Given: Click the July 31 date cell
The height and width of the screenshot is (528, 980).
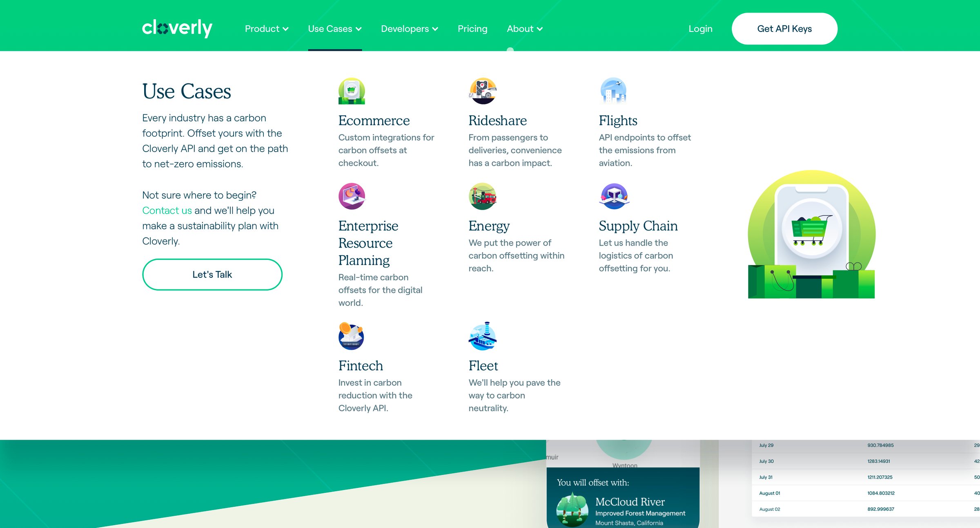Looking at the screenshot, I should coord(766,477).
